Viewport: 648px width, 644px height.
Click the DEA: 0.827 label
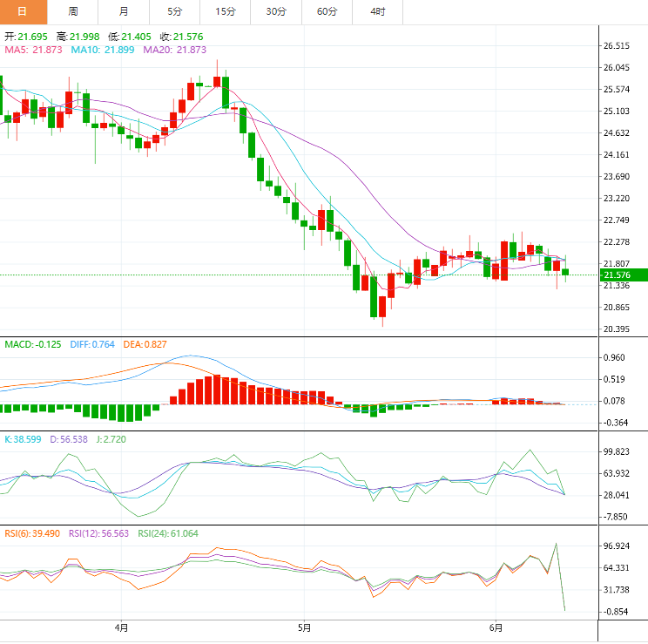click(145, 344)
